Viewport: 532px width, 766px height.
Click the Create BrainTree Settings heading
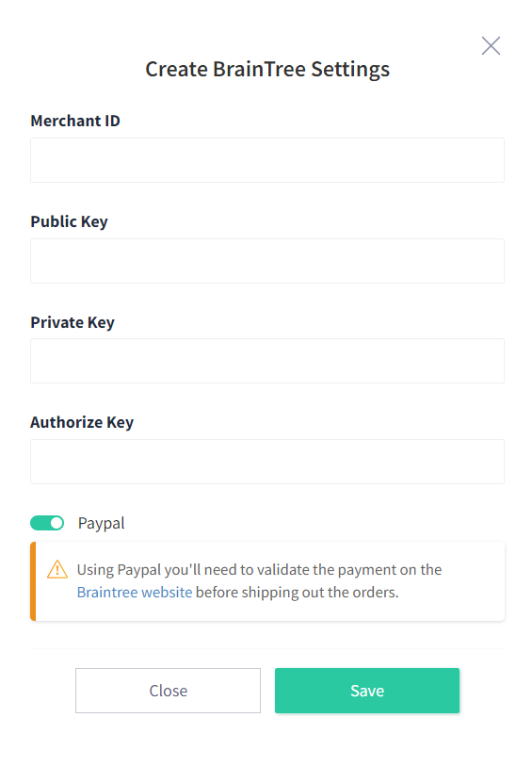point(267,70)
